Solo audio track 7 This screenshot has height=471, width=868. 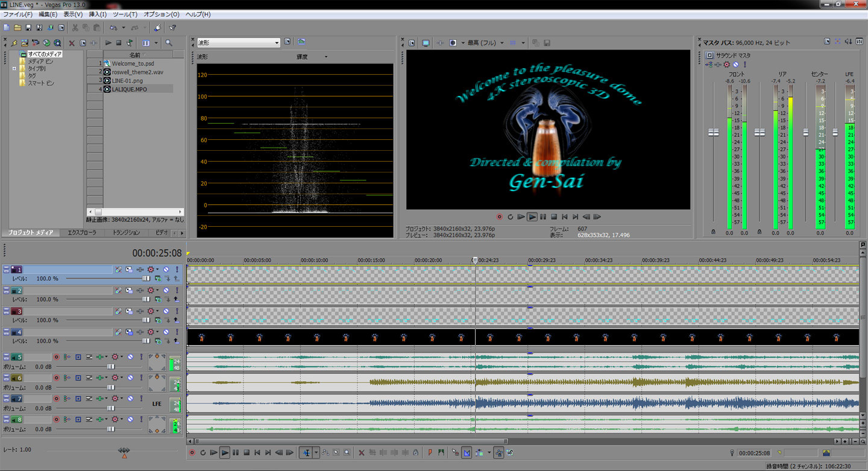142,399
